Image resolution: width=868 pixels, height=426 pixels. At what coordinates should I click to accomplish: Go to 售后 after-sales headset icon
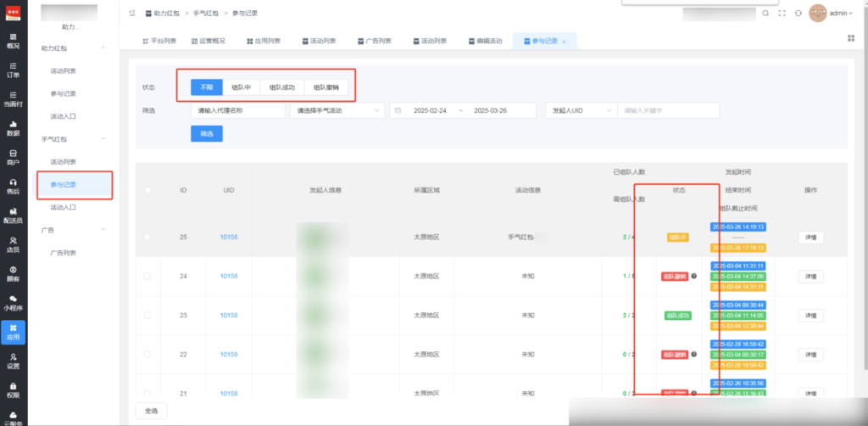pyautogui.click(x=13, y=186)
